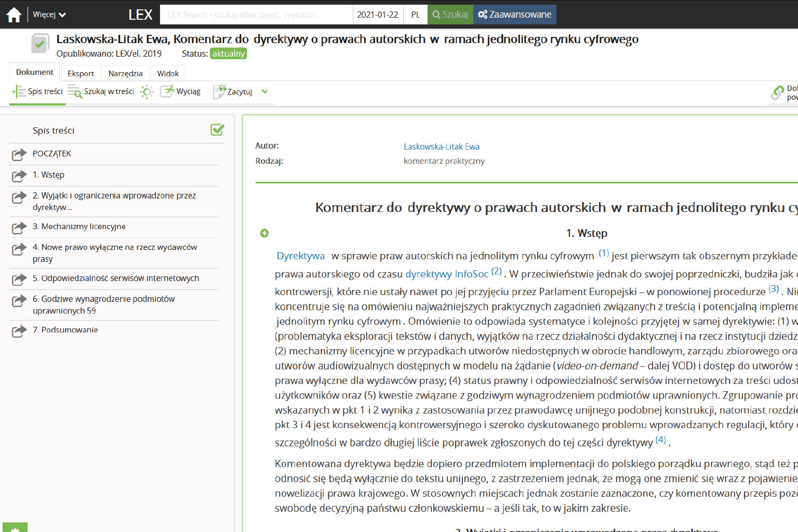Open the PL language selector

coord(415,15)
